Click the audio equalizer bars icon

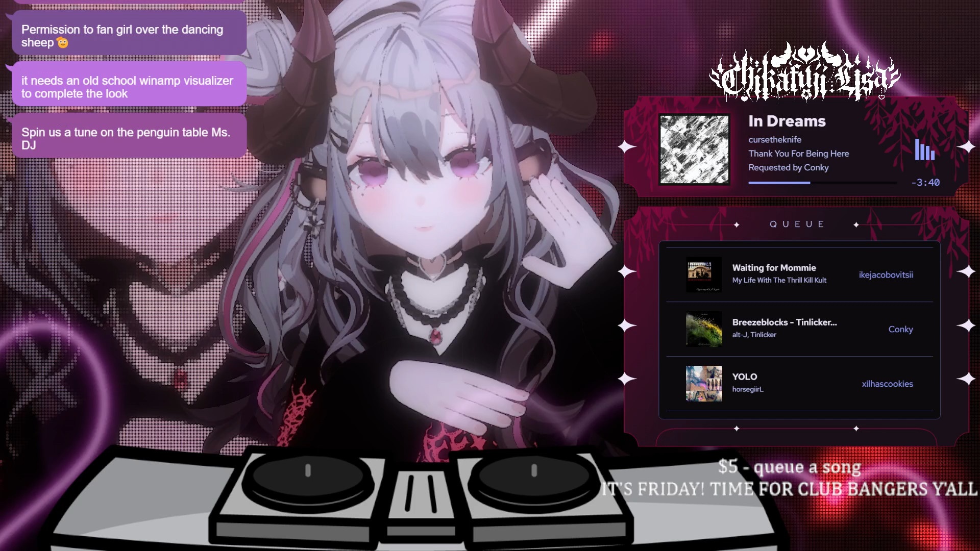924,149
